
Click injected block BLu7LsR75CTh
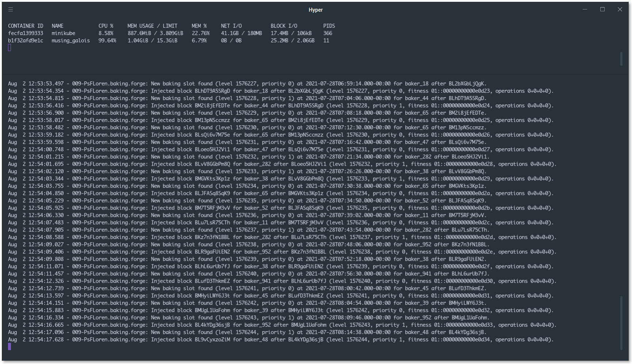tap(212, 222)
